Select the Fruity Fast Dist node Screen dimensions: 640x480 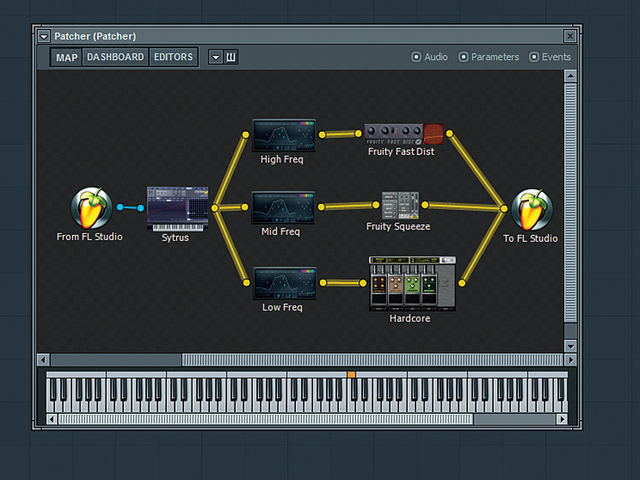pos(404,134)
